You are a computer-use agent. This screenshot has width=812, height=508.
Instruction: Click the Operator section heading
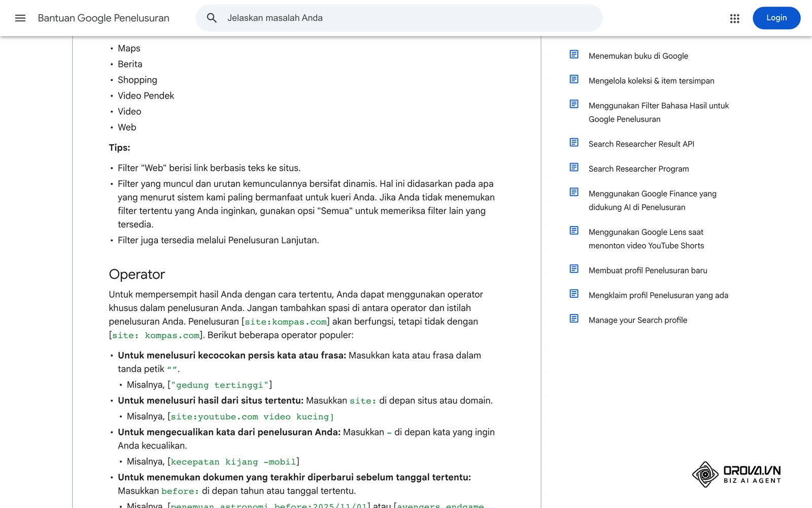pos(137,274)
